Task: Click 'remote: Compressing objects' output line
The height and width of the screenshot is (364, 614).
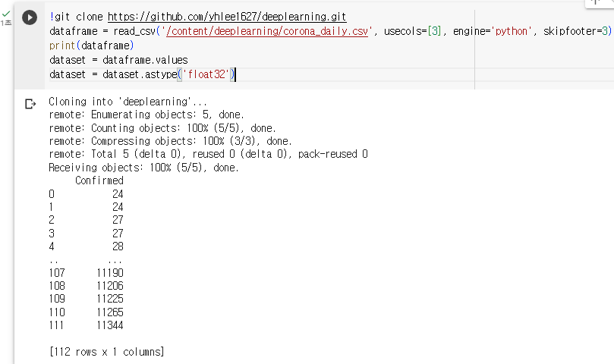Action: [170, 141]
